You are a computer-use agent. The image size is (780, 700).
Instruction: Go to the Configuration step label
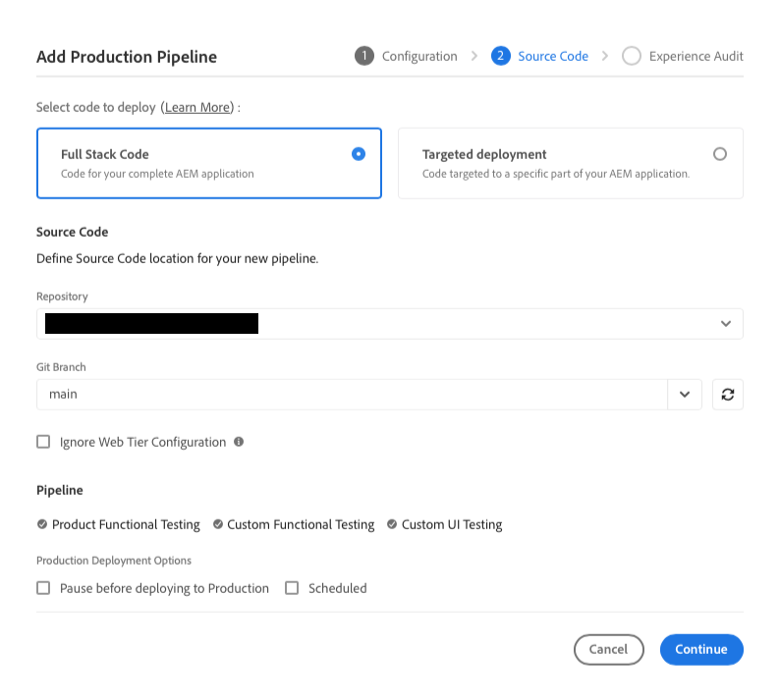(x=419, y=56)
